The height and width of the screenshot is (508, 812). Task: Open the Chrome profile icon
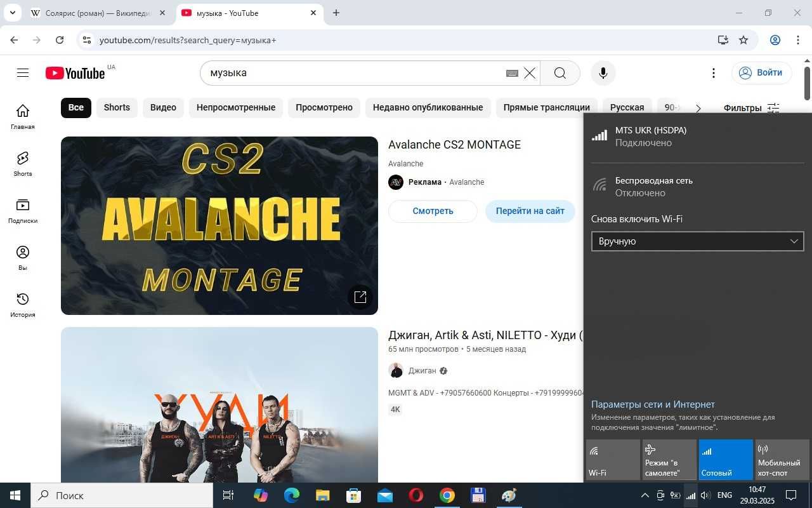pyautogui.click(x=775, y=40)
